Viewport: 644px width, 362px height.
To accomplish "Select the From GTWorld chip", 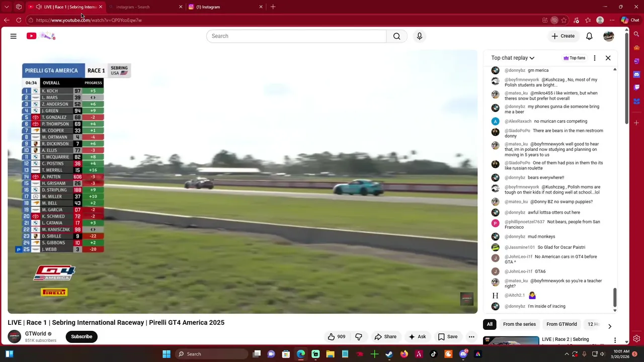I will click(x=561, y=324).
